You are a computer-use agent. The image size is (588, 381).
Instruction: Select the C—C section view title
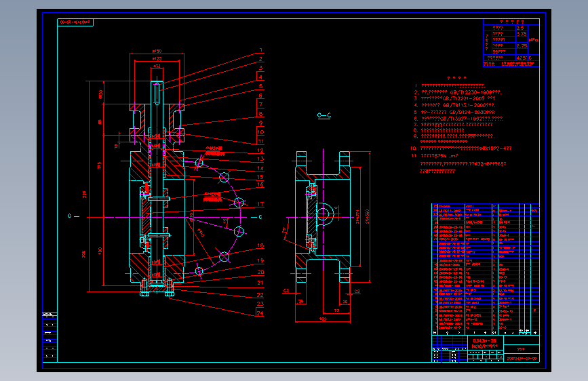(x=324, y=115)
